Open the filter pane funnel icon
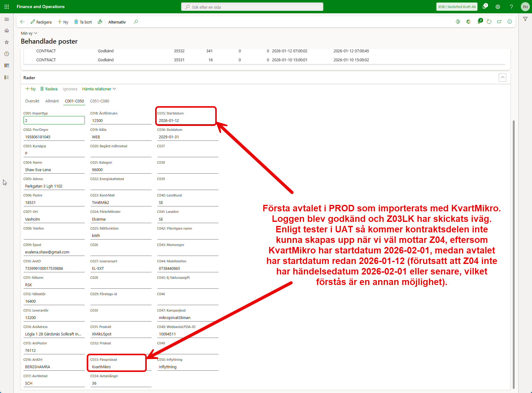This screenshot has height=393, width=532. click(525, 19)
